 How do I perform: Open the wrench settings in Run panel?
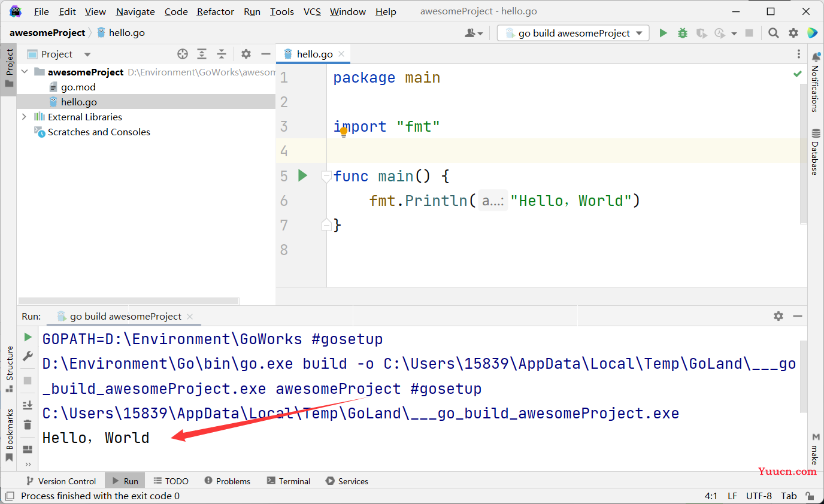[28, 356]
